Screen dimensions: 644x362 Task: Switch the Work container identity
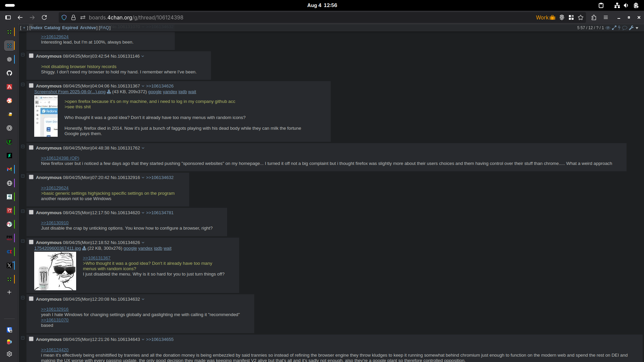pos(545,17)
